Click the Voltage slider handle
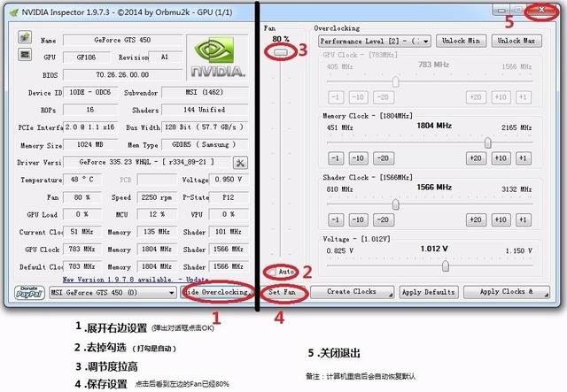 pos(446,266)
